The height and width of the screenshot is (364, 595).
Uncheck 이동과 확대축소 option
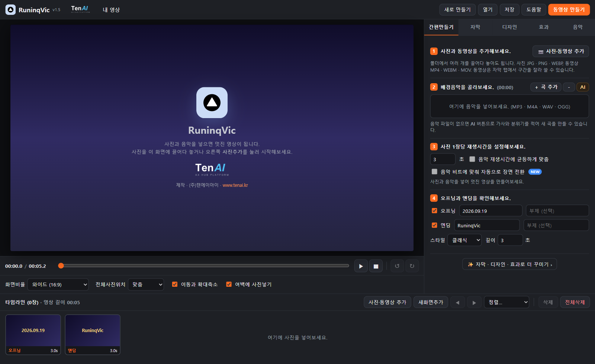click(x=175, y=284)
